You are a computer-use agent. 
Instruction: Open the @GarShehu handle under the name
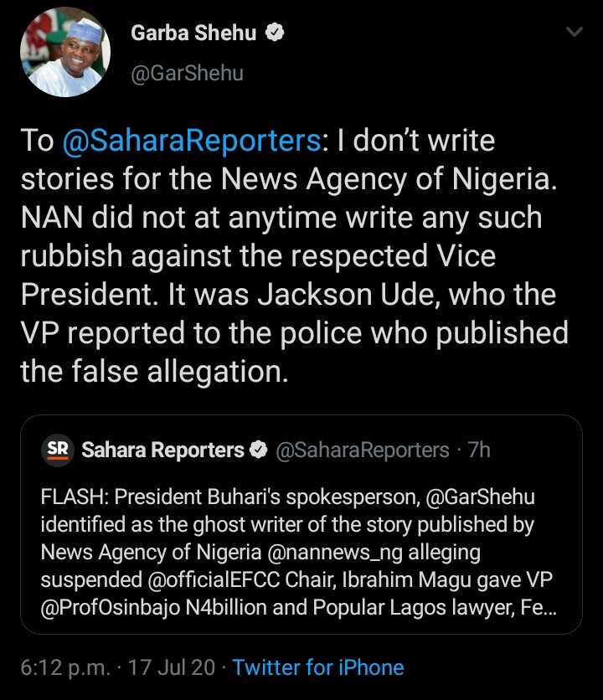(x=187, y=74)
